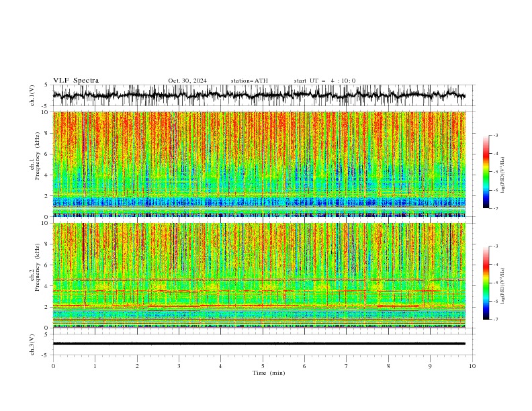Screen dimensions: 532x411
Task: Select the date "Oct. 30, 2024"
Action: 187,81
